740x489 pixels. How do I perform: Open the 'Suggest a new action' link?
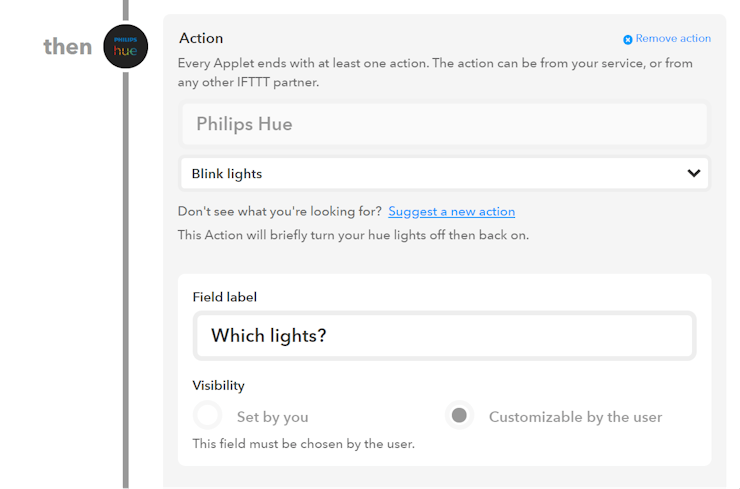[x=452, y=211]
